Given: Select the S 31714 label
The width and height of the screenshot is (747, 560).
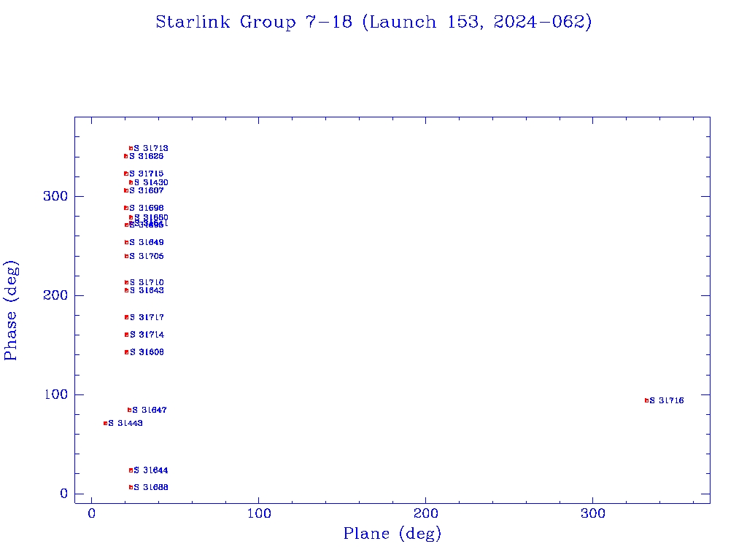Looking at the screenshot, I should click(147, 335).
